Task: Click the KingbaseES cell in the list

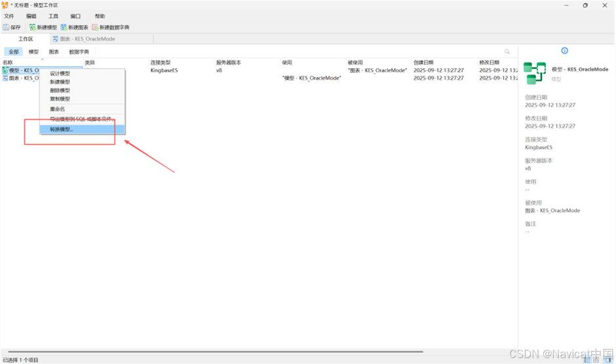Action: click(x=164, y=70)
